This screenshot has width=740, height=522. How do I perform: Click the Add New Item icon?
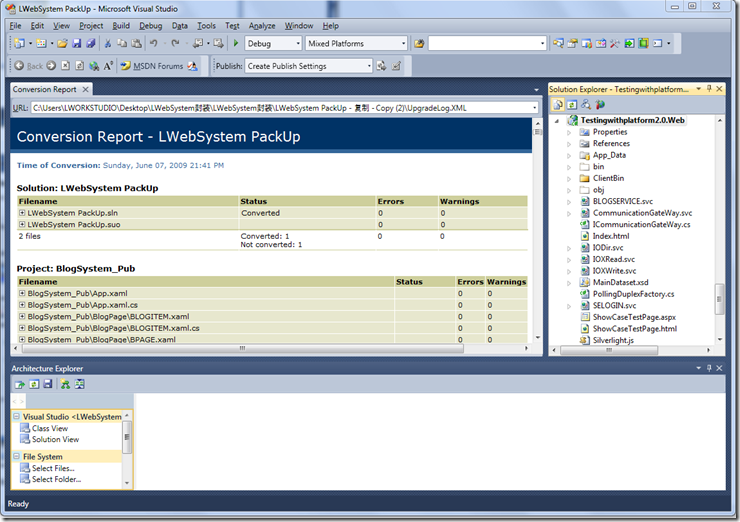pyautogui.click(x=42, y=43)
